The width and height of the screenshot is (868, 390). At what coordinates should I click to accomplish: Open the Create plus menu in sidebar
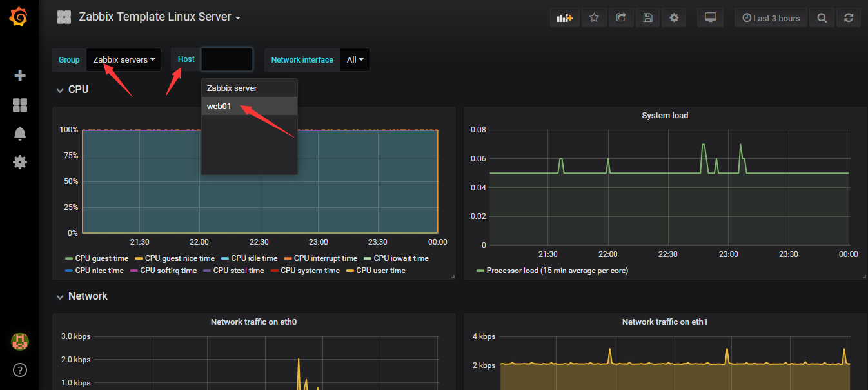point(20,76)
